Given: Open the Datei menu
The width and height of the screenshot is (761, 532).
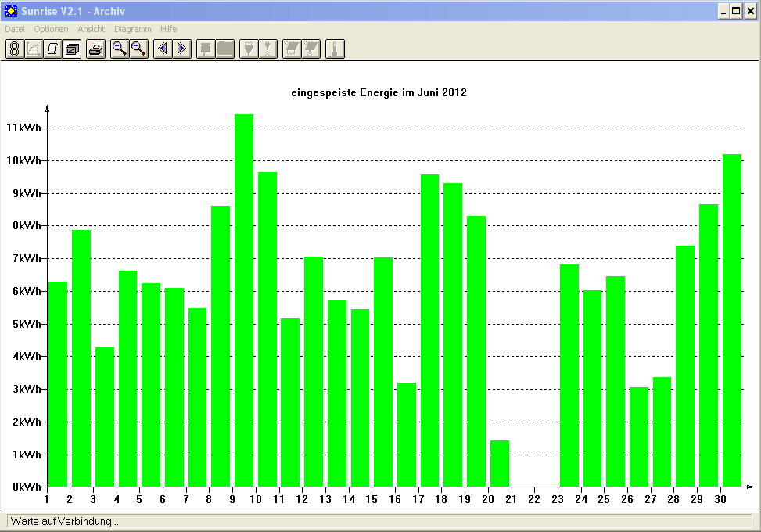Looking at the screenshot, I should [15, 29].
